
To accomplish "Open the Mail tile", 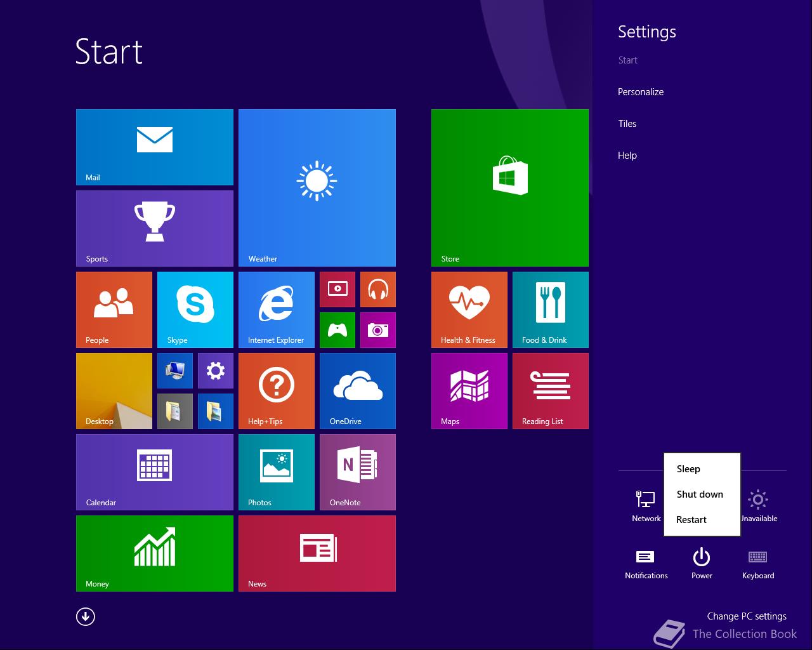I will tap(155, 147).
